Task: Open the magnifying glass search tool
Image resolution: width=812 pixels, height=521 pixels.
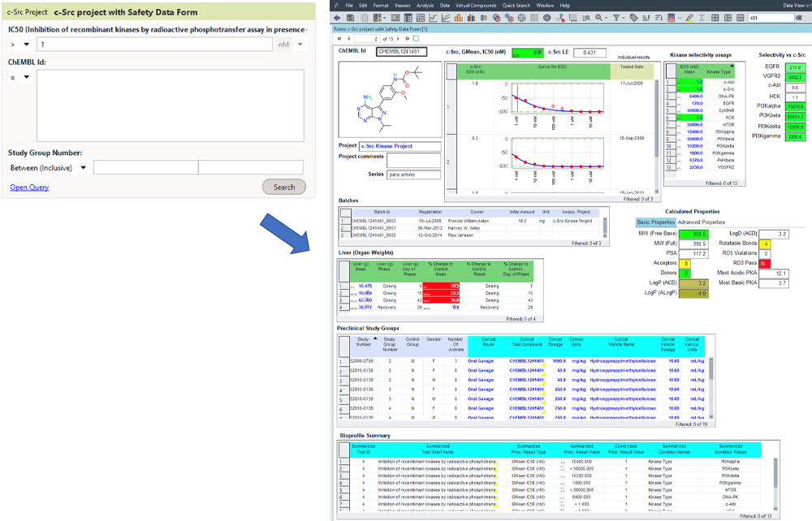Action: click(598, 19)
